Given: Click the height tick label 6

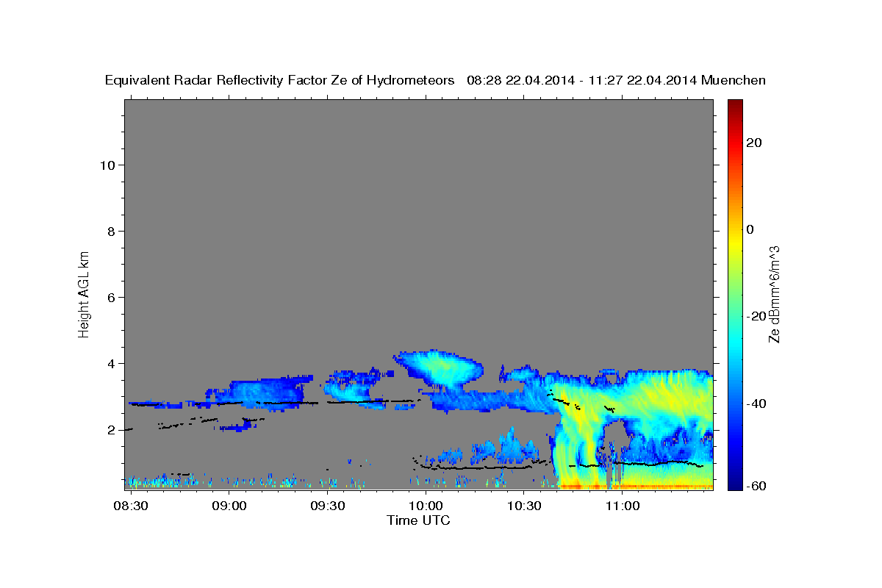Looking at the screenshot, I should (x=112, y=297).
